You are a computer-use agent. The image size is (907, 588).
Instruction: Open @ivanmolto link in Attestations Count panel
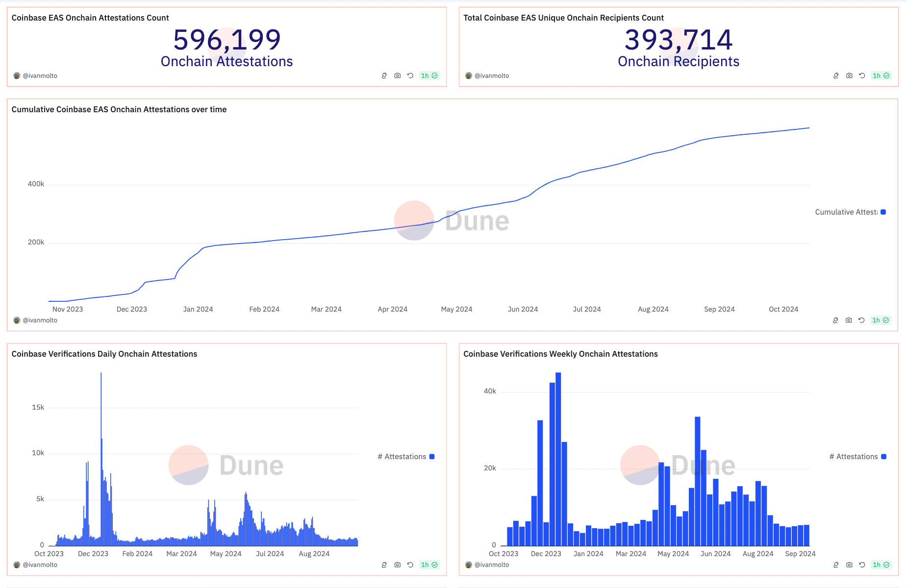pos(40,75)
